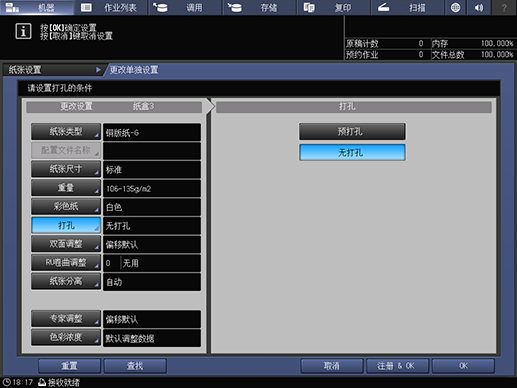Click the globe language icon
The width and height of the screenshot is (517, 388).
tap(455, 7)
